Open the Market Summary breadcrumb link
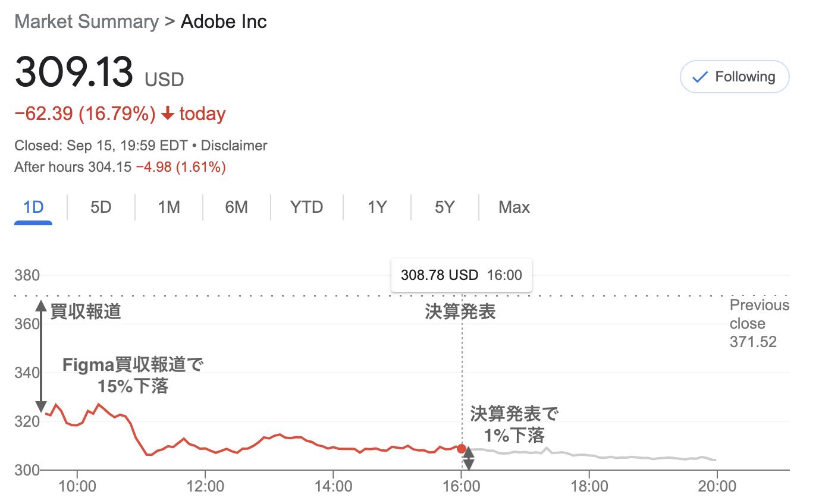 coord(87,22)
